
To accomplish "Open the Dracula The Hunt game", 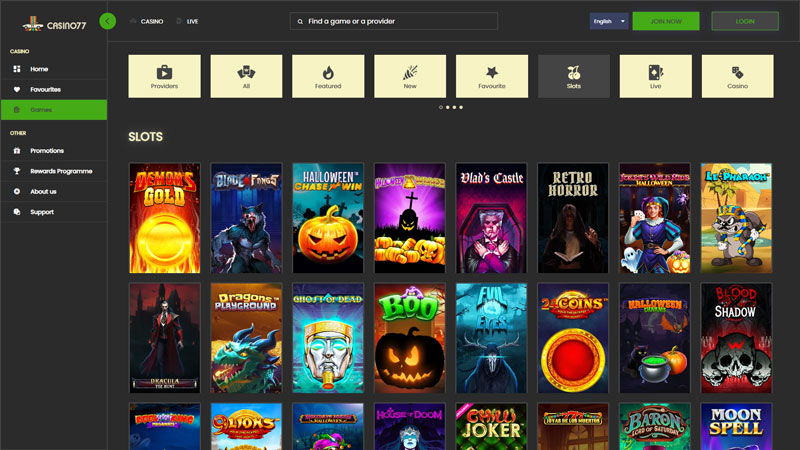I will click(165, 338).
